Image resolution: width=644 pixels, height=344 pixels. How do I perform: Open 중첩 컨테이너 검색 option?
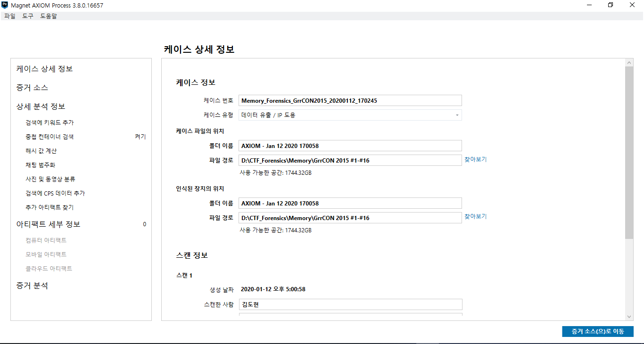50,137
